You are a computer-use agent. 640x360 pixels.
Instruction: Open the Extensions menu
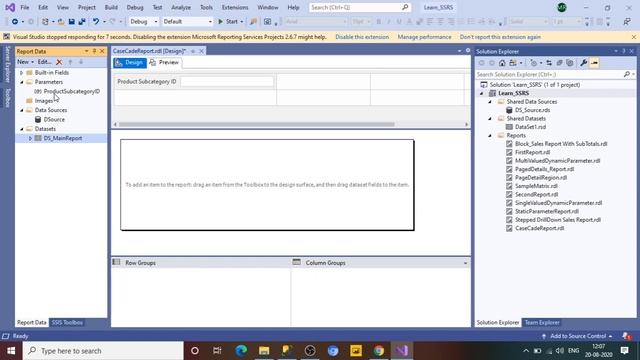point(235,7)
